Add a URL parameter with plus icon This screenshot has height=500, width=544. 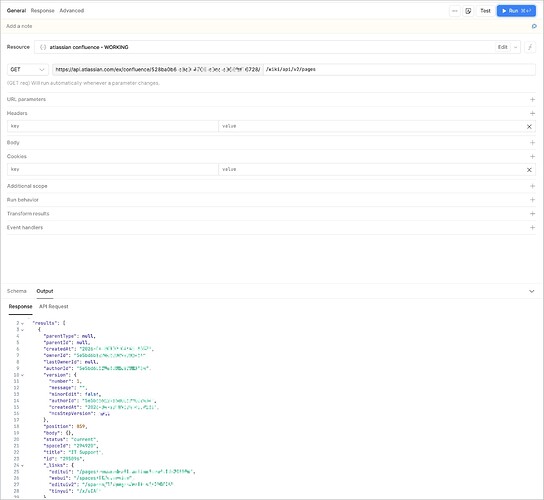coord(532,100)
